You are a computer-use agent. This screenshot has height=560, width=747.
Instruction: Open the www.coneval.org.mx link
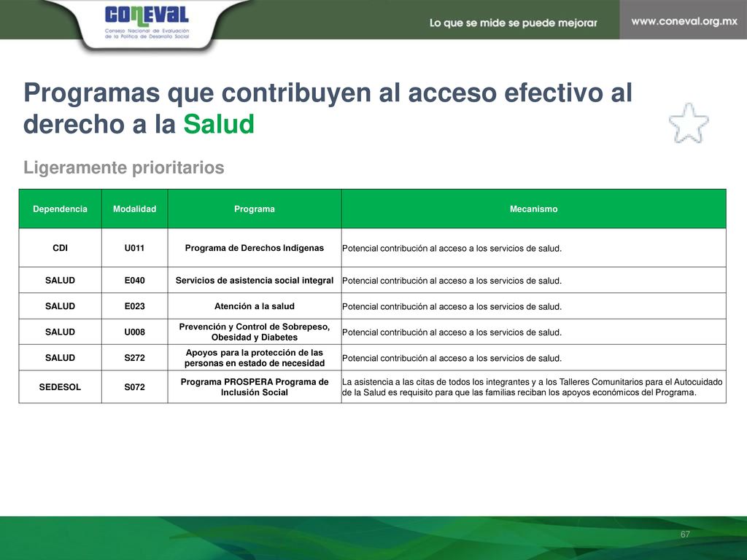pyautogui.click(x=684, y=21)
